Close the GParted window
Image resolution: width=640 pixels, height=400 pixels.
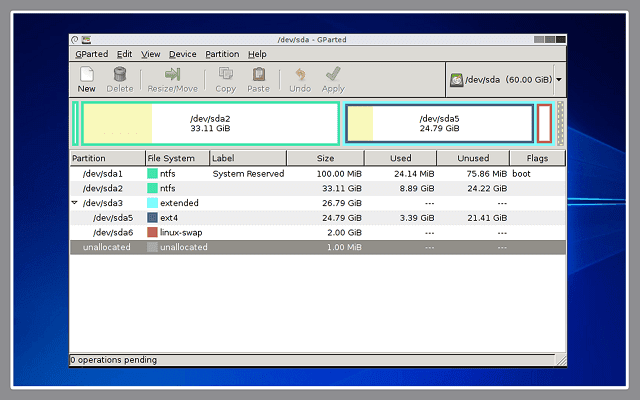coord(561,40)
